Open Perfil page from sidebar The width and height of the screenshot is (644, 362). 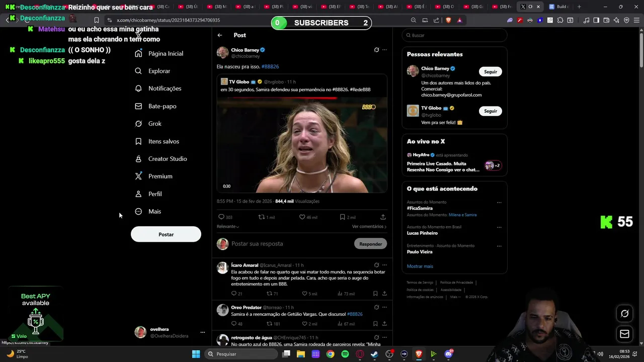(148, 194)
